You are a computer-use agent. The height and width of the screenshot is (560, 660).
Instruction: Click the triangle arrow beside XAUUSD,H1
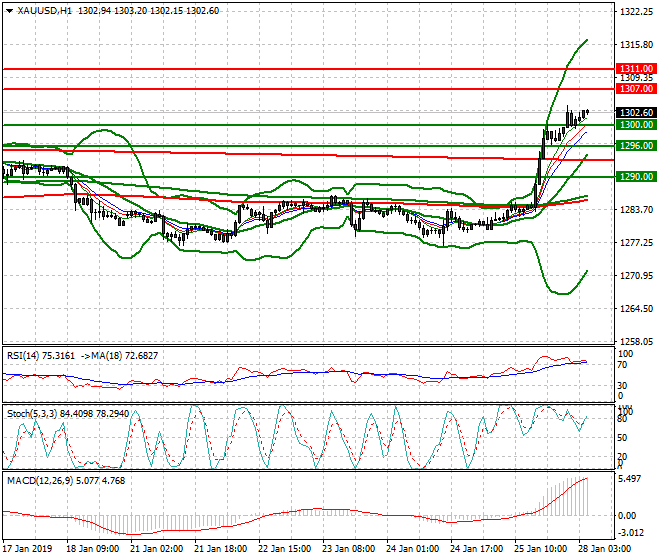8,10
